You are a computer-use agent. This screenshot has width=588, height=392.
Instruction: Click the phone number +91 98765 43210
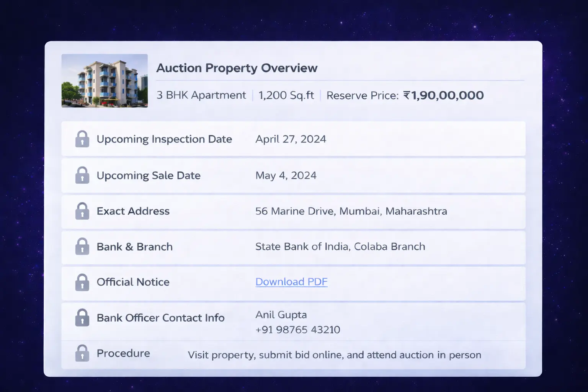click(x=297, y=330)
